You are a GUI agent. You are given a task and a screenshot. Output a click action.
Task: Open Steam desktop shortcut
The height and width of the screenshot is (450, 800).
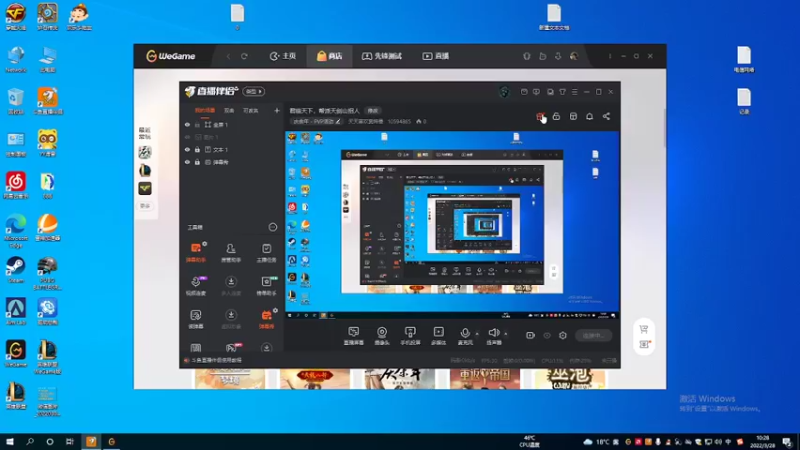pyautogui.click(x=16, y=270)
